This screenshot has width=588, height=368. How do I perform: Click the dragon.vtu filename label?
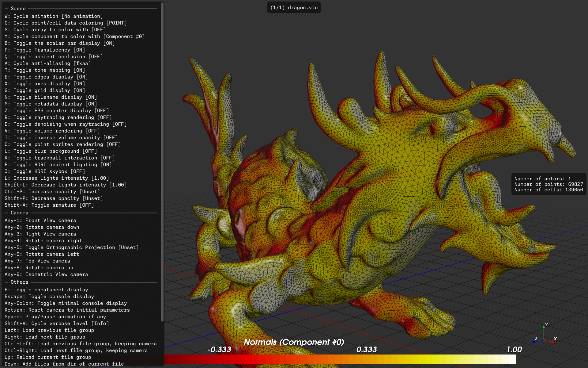click(x=294, y=8)
